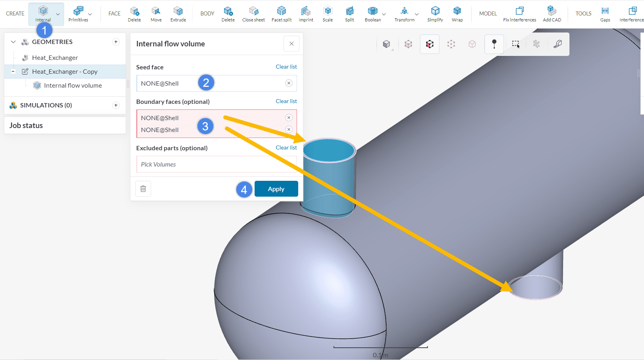The image size is (644, 360).
Task: Select the Facet split tool
Action: [x=281, y=14]
